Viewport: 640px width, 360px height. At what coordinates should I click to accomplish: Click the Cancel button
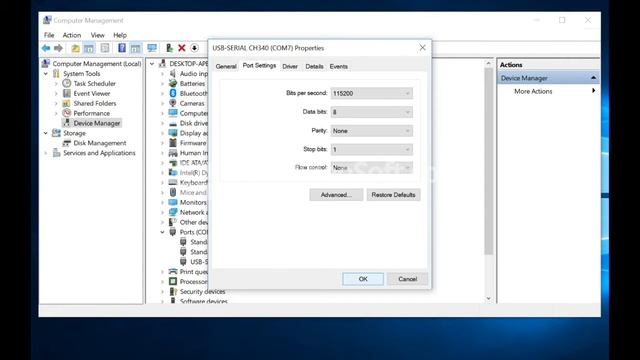point(407,279)
